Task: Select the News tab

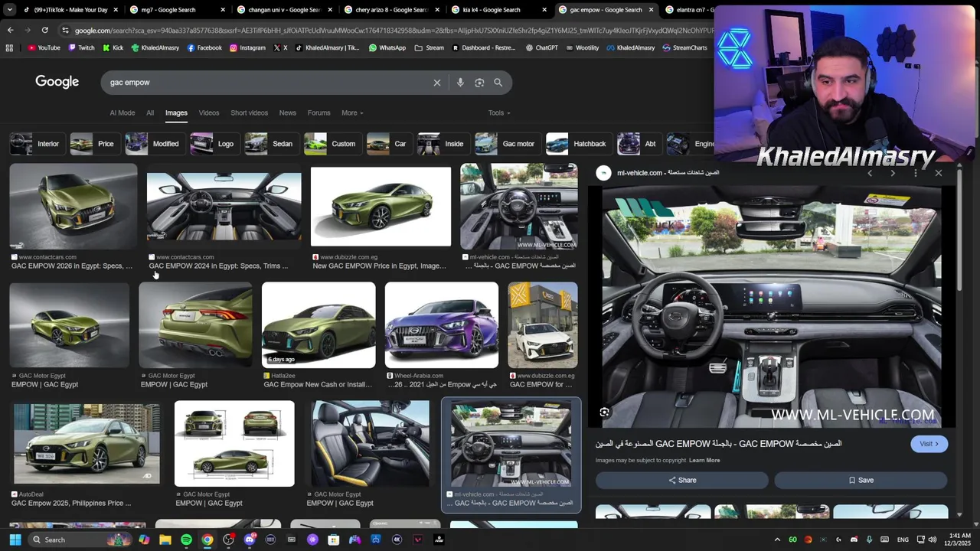Action: click(x=287, y=112)
